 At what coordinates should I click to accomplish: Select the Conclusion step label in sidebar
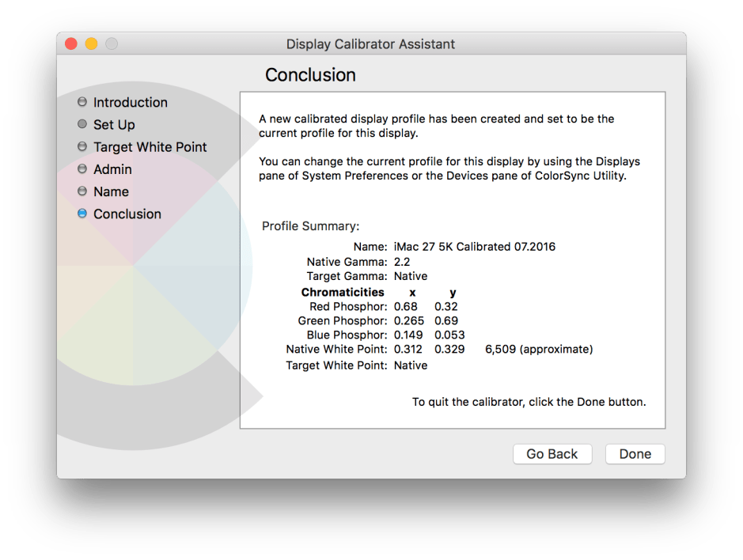click(x=127, y=214)
